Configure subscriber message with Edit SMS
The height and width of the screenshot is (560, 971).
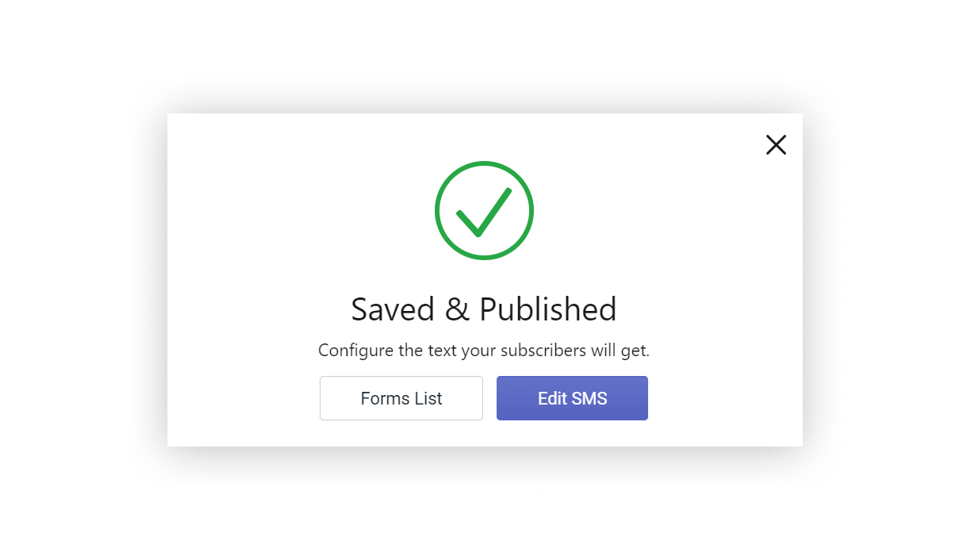[572, 398]
